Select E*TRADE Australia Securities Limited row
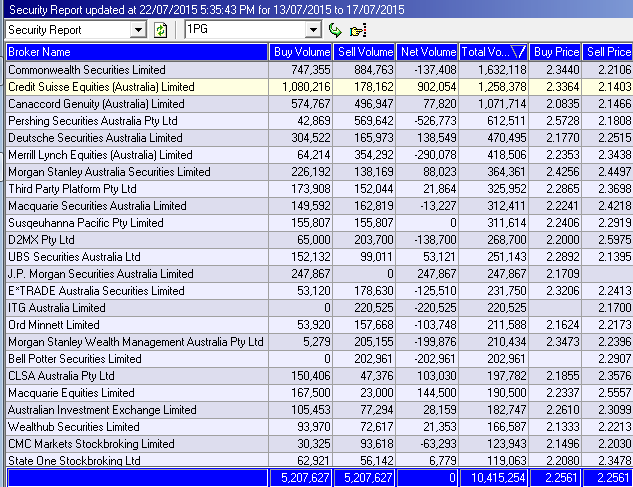 click(319, 291)
